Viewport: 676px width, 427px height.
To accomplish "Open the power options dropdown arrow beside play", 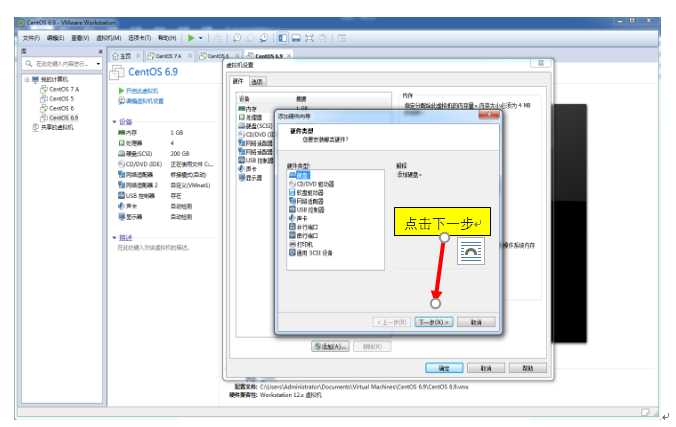I will 200,38.
